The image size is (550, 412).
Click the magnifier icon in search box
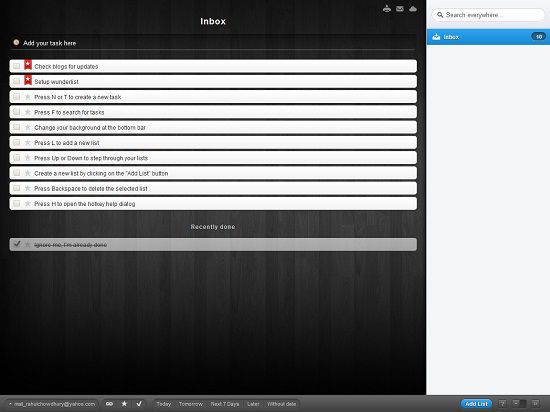(440, 15)
